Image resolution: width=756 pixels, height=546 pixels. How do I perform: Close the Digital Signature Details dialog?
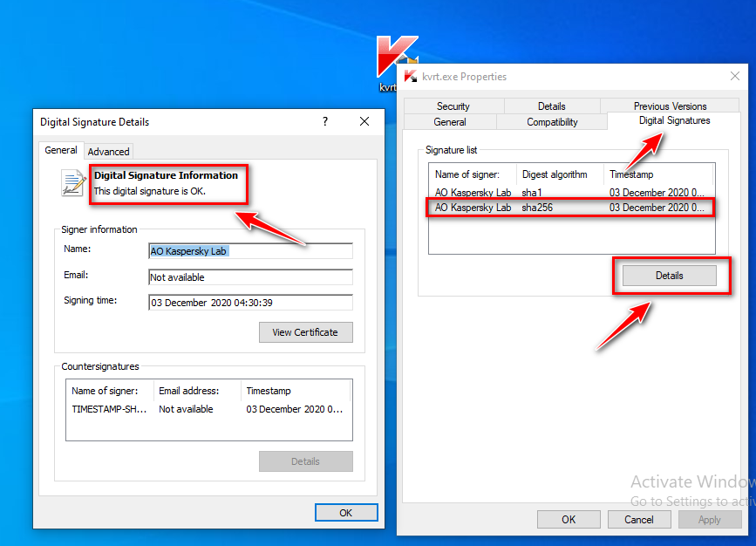point(364,121)
